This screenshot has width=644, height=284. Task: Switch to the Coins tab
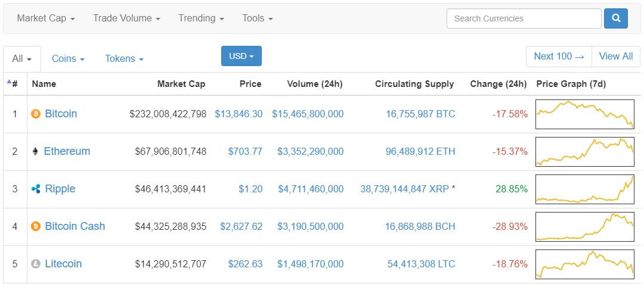[68, 58]
